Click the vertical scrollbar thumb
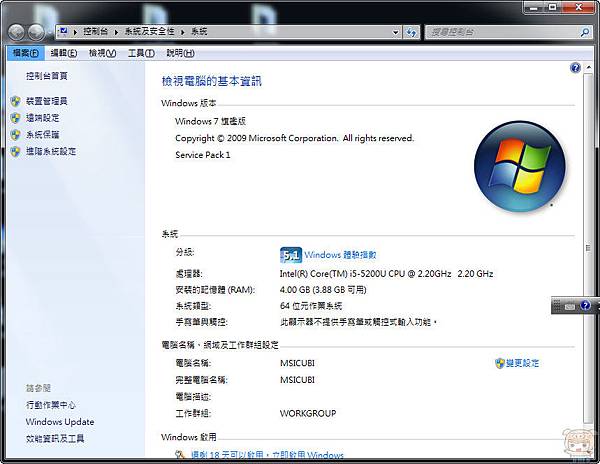This screenshot has width=600, height=464. (588, 248)
